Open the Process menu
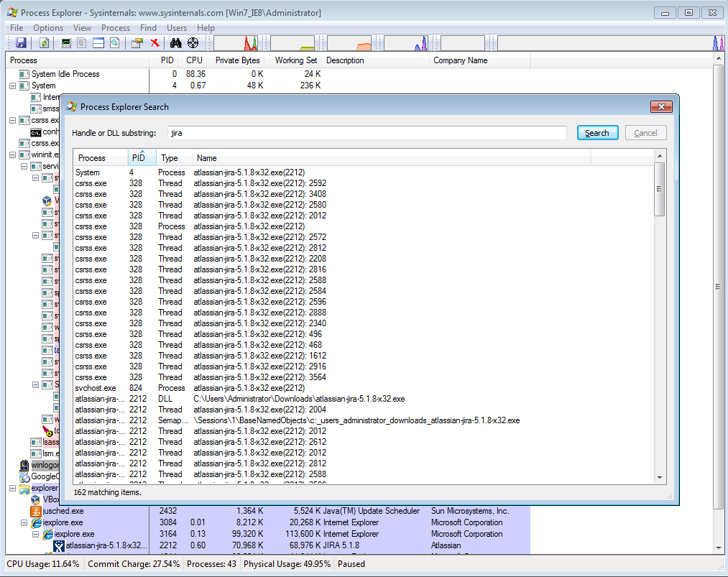 pyautogui.click(x=116, y=28)
